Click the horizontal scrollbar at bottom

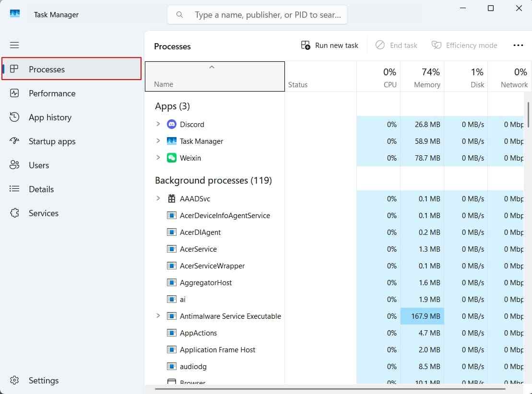[330, 389]
